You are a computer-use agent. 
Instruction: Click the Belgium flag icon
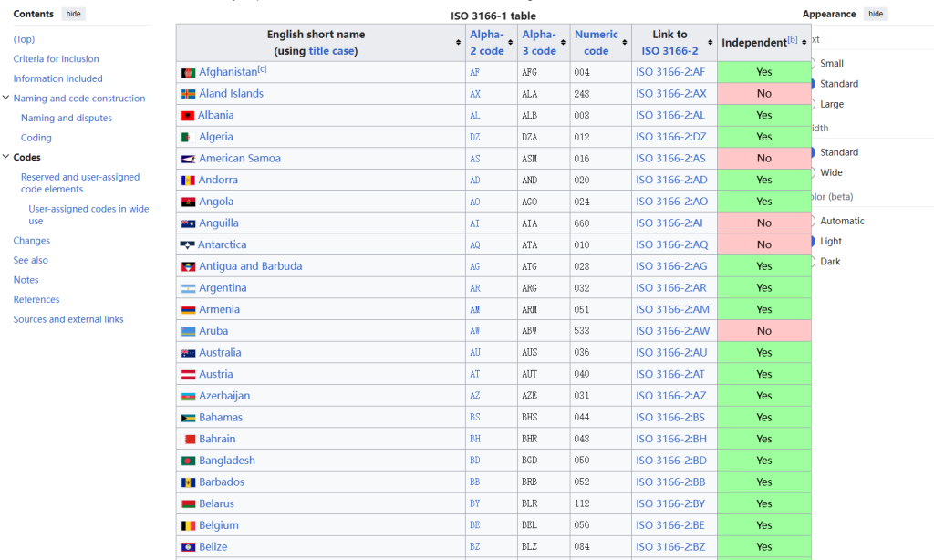tap(188, 526)
